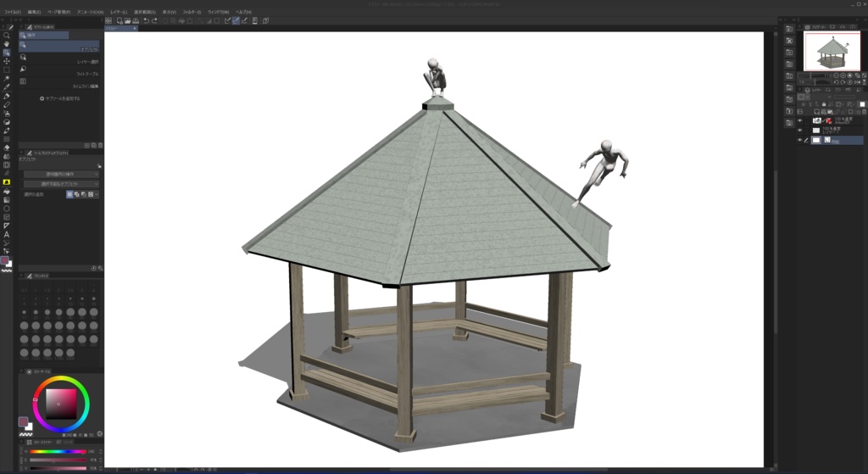
Task: Select the Move Layer tool
Action: (7, 61)
